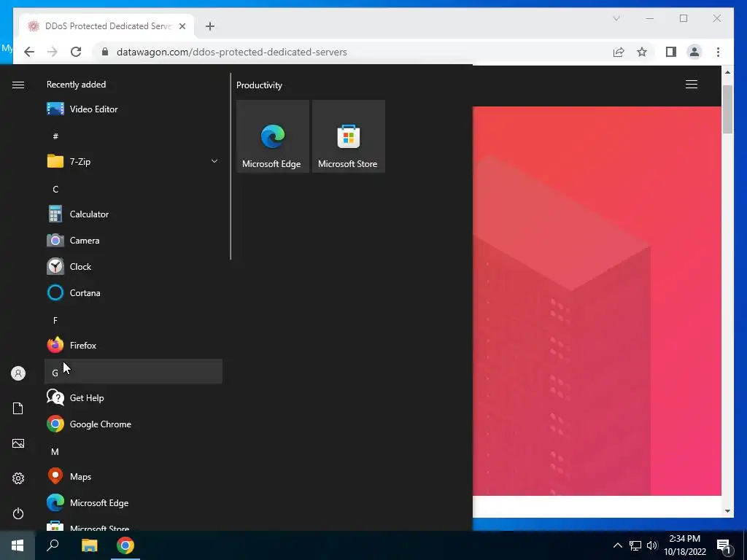The height and width of the screenshot is (560, 747).
Task: Launch Cortana from the app list
Action: [133, 293]
